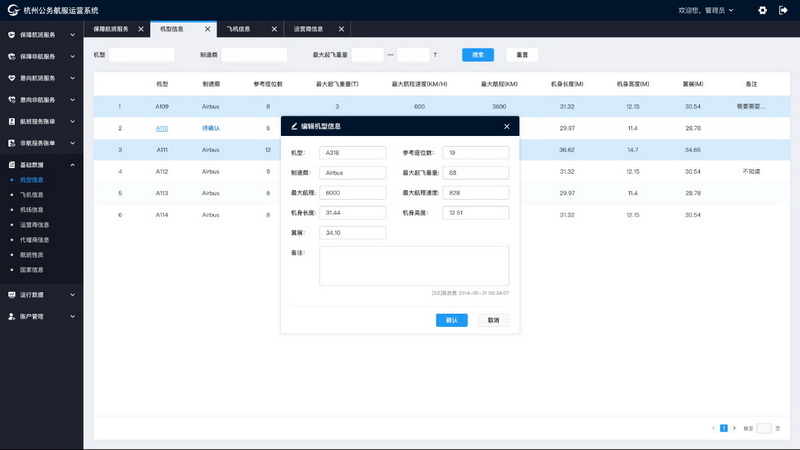
Task: Open the A110 model link
Action: tap(162, 128)
